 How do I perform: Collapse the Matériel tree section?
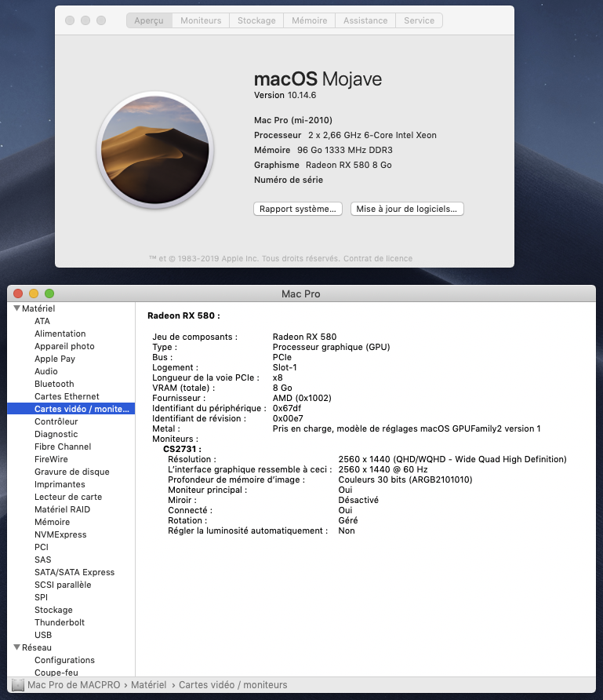coord(16,308)
